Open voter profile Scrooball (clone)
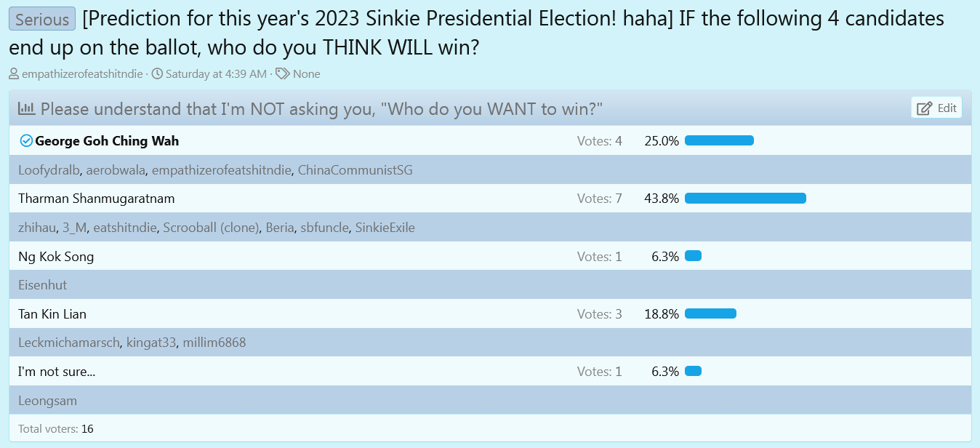 212,228
